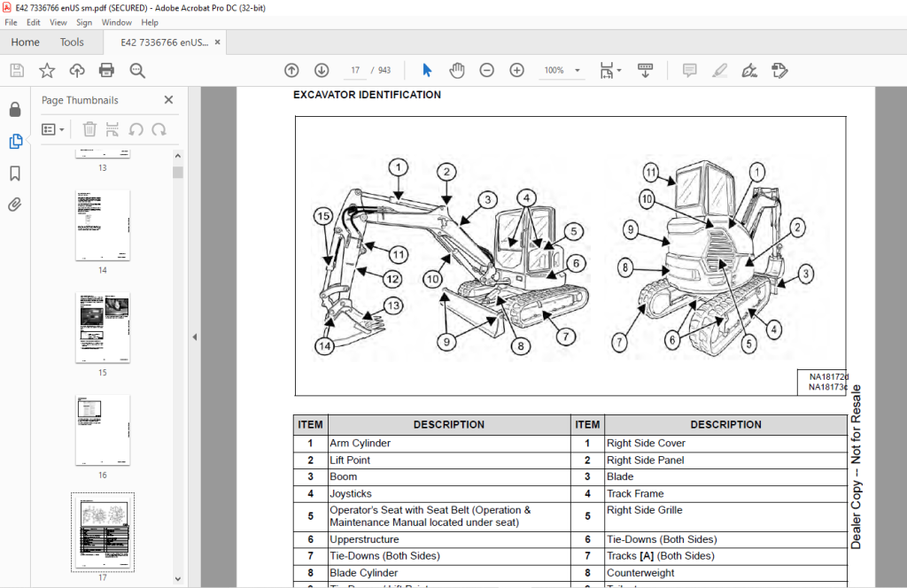Toggle the Page Thumbnails sidebar icon
Viewport: 907px width, 588px height.
click(16, 141)
